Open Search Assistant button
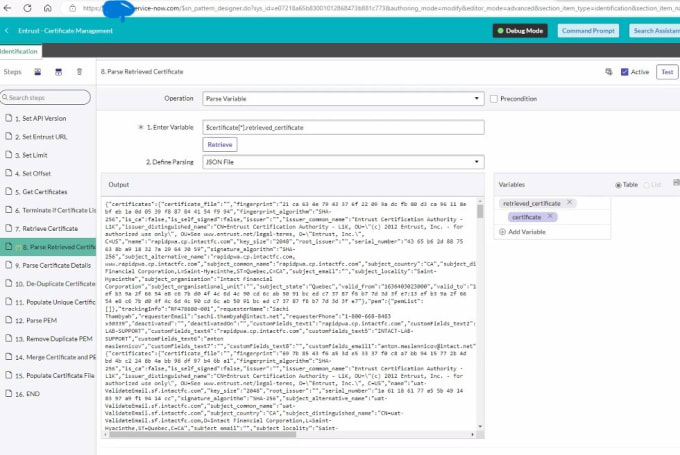The width and height of the screenshot is (680, 455). [655, 31]
